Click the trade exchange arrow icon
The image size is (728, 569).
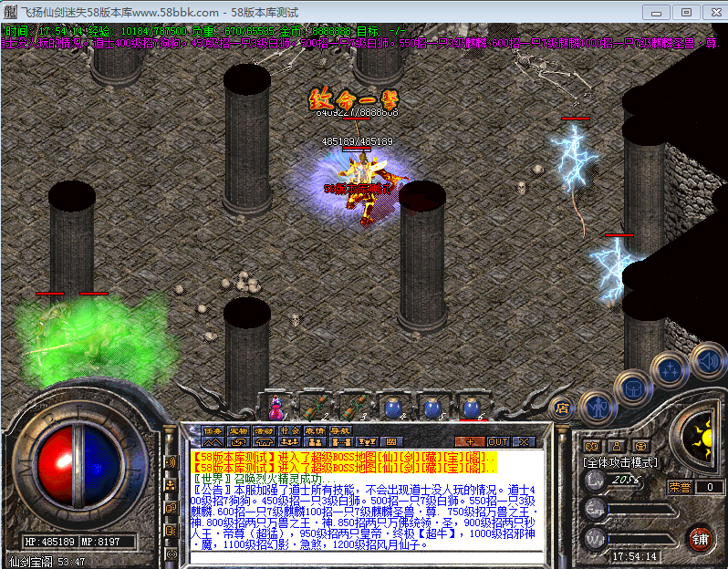238,442
